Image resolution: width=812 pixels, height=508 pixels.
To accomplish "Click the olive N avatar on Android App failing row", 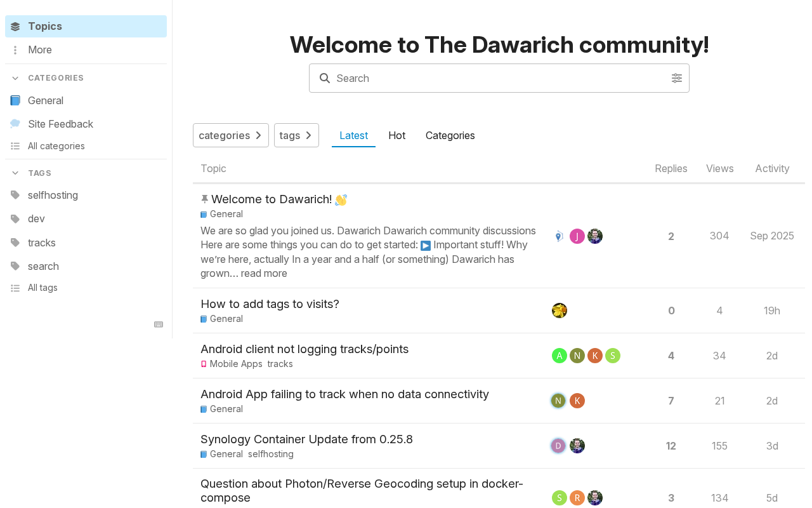I will (558, 401).
